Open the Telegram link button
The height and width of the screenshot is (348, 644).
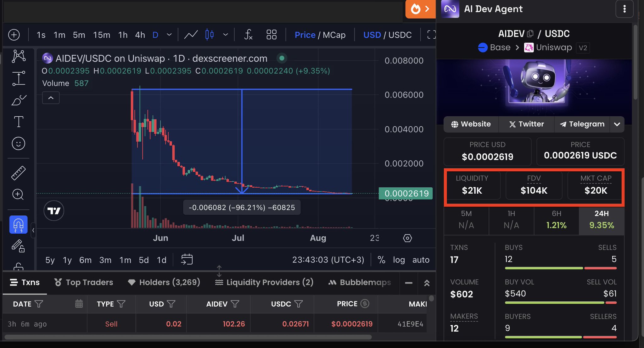click(582, 124)
